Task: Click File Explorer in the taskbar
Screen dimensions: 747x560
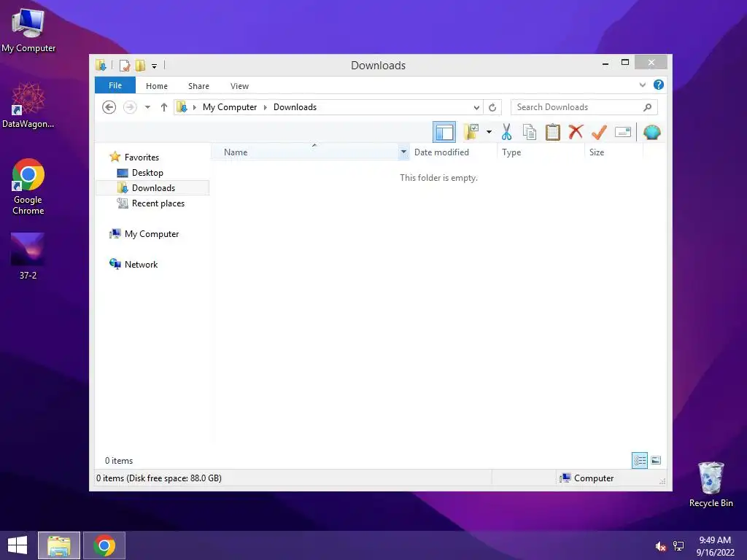Action: (x=58, y=545)
